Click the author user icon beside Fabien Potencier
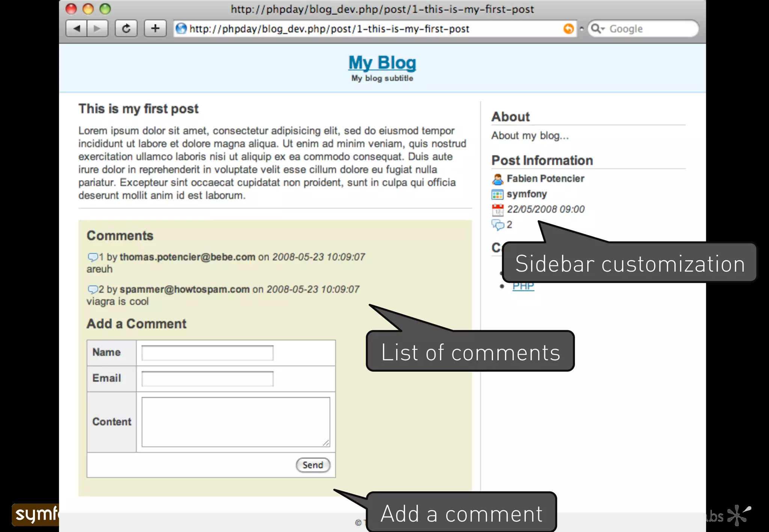Viewport: 769px width, 532px height. click(498, 179)
